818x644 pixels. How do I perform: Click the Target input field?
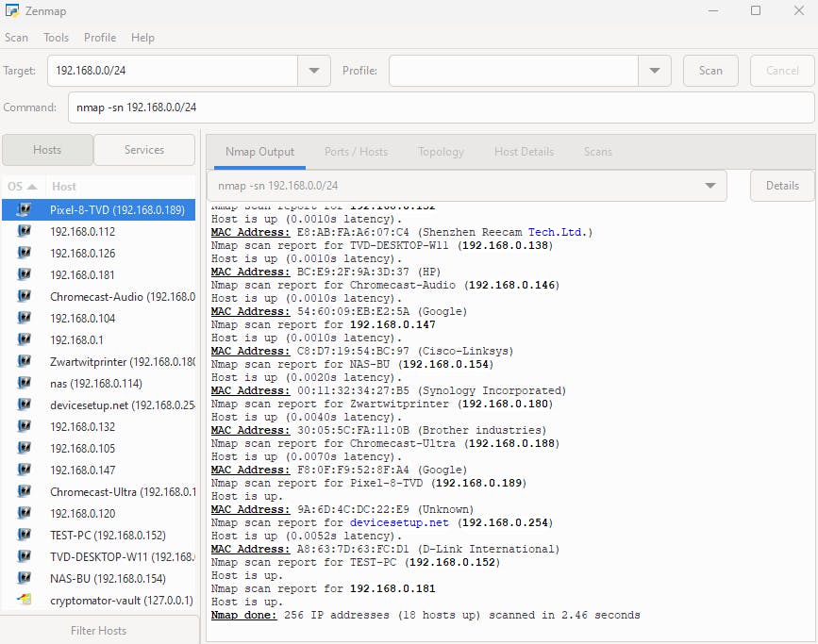(172, 71)
